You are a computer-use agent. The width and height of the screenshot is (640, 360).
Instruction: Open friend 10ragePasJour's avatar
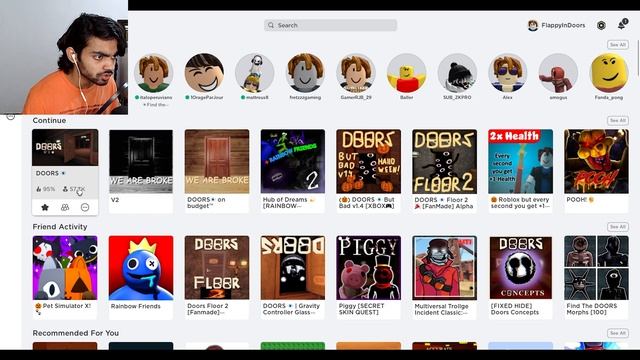(204, 73)
